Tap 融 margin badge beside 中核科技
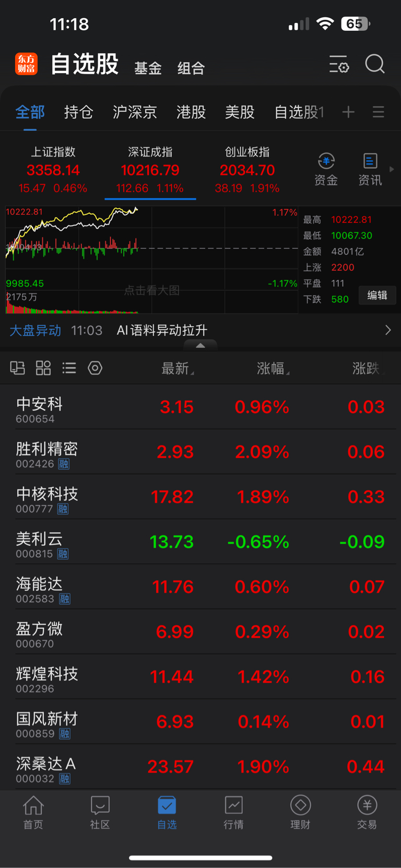This screenshot has height=868, width=401. coord(63,509)
